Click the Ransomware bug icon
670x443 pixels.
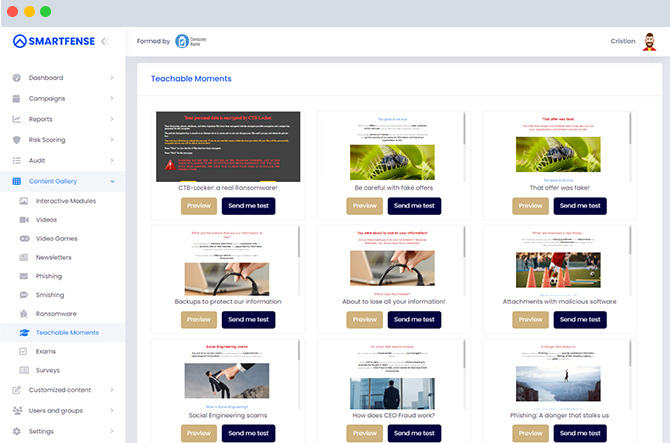click(24, 314)
